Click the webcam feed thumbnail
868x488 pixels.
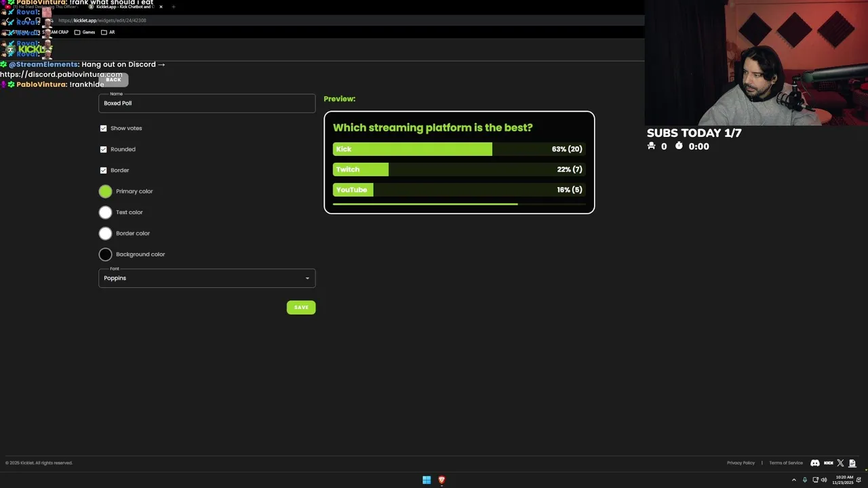click(756, 62)
